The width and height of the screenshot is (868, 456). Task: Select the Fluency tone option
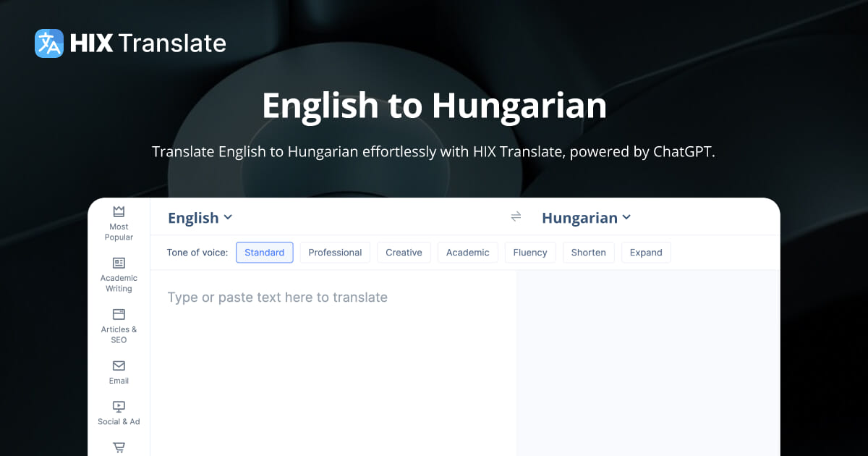point(530,252)
